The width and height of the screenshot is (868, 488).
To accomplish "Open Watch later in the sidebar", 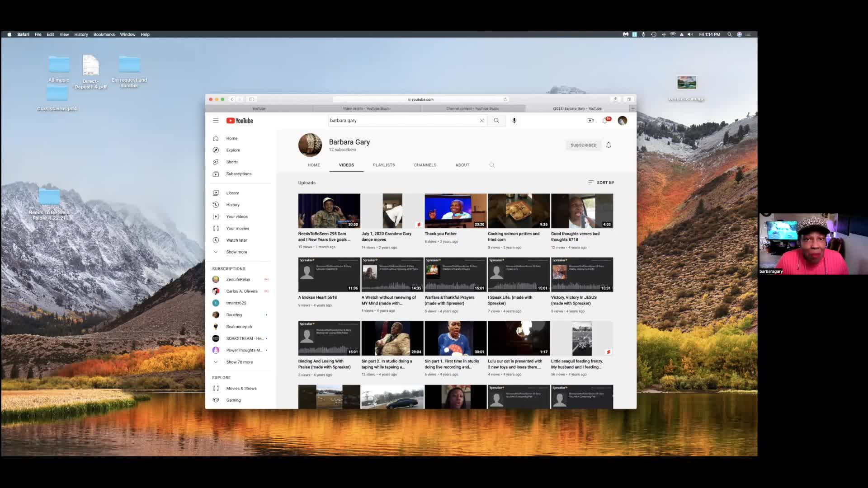I will (x=236, y=240).
